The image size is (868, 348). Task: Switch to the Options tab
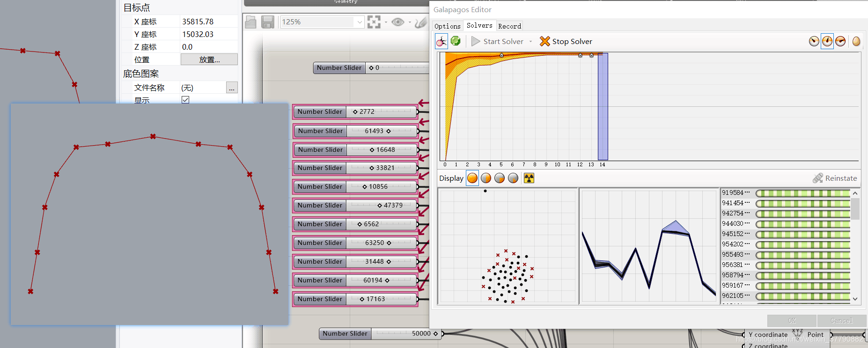[x=447, y=26]
